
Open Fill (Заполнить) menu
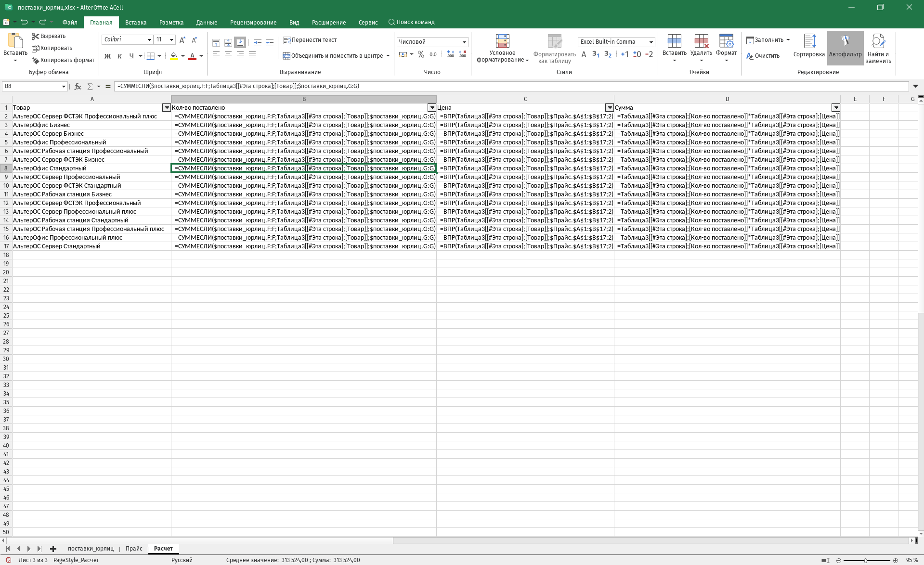(x=768, y=40)
